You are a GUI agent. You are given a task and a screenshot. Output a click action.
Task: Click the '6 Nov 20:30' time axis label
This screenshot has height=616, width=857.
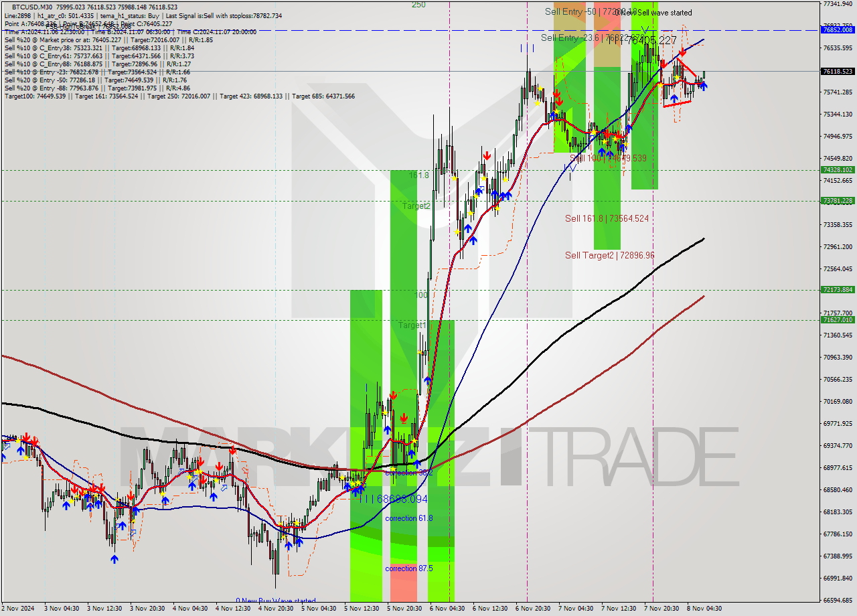533,609
